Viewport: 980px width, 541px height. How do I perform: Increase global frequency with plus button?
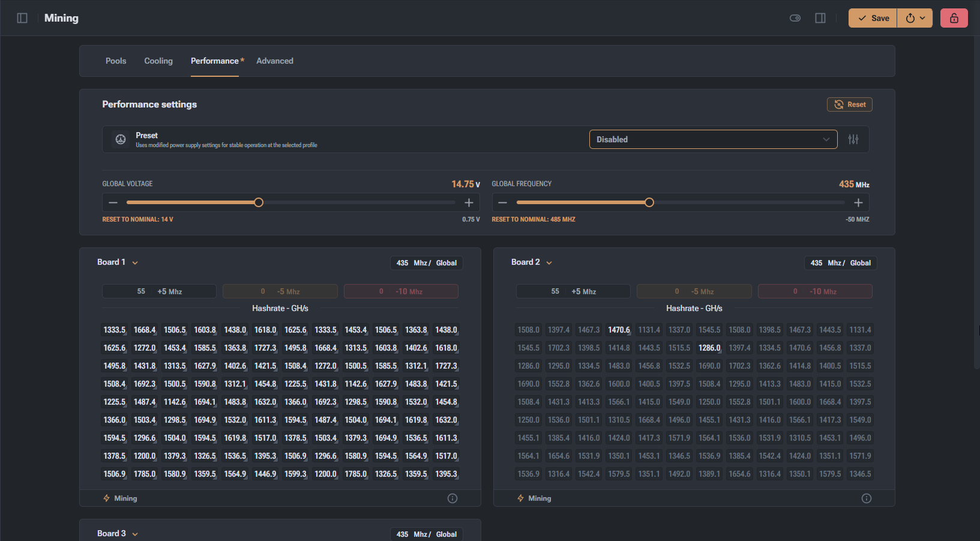tap(858, 202)
